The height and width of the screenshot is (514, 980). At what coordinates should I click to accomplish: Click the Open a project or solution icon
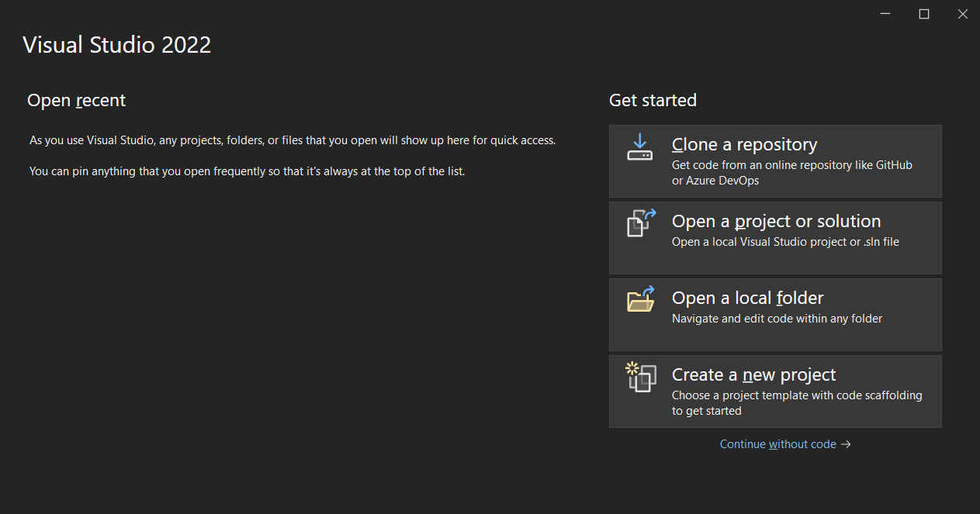pyautogui.click(x=641, y=223)
